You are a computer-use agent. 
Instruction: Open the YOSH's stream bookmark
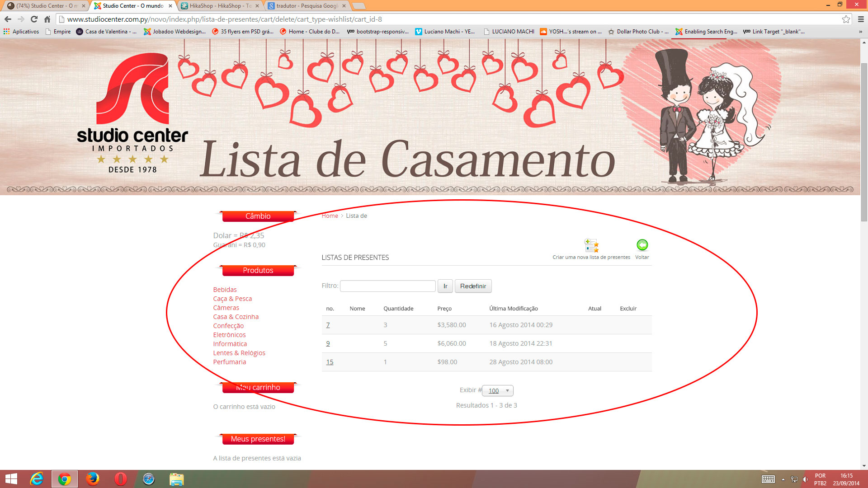pos(571,32)
